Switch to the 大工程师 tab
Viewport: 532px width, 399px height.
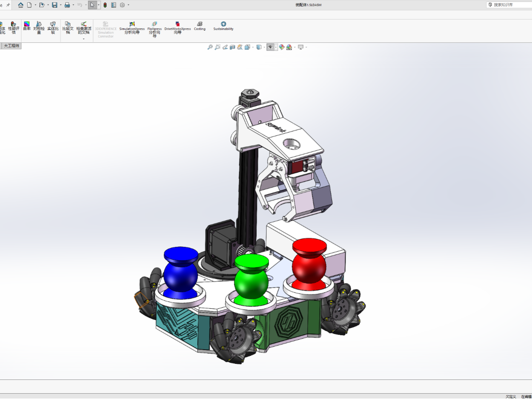coord(11,46)
